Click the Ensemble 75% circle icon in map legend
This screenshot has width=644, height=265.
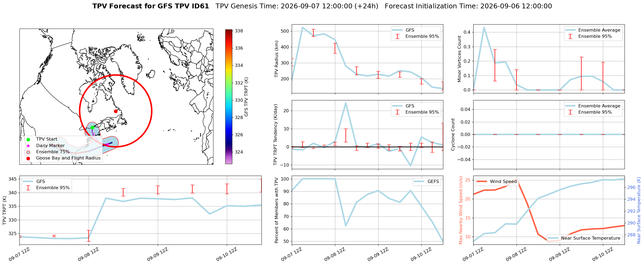(x=28, y=152)
